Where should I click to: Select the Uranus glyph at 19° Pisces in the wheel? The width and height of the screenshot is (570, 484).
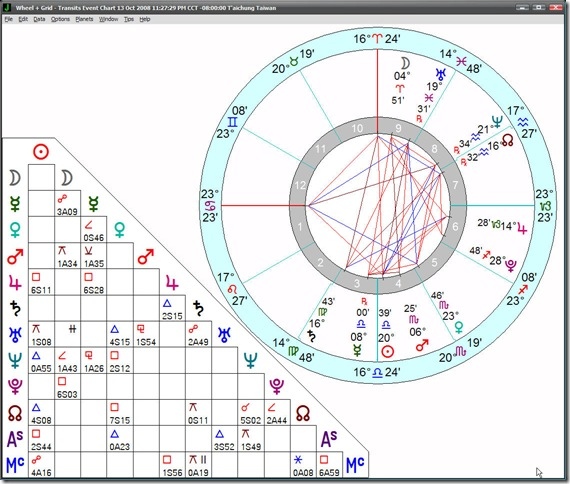[x=441, y=74]
